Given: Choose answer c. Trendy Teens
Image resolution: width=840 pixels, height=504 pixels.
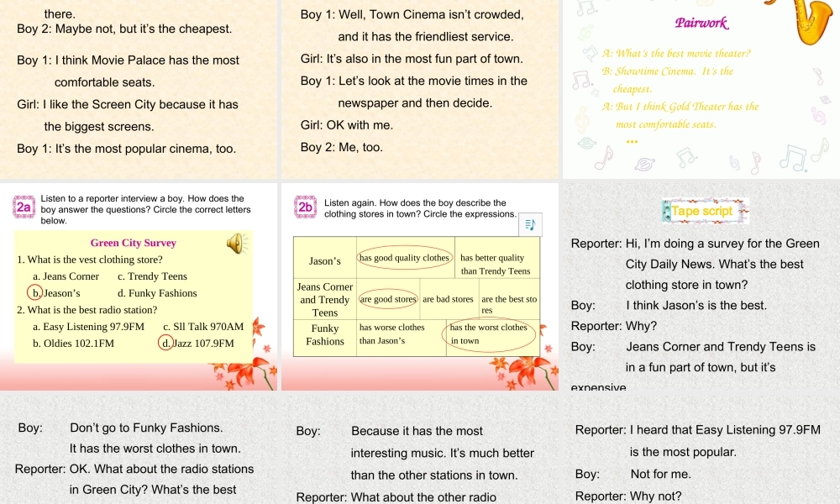Looking at the screenshot, I should pos(152,276).
